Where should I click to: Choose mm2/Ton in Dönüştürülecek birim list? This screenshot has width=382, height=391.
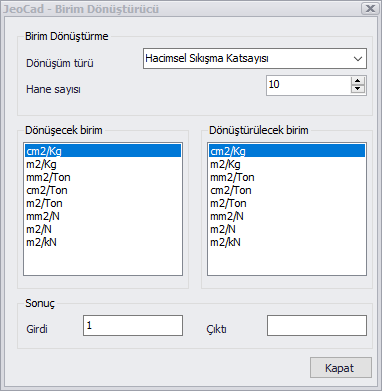pos(287,177)
